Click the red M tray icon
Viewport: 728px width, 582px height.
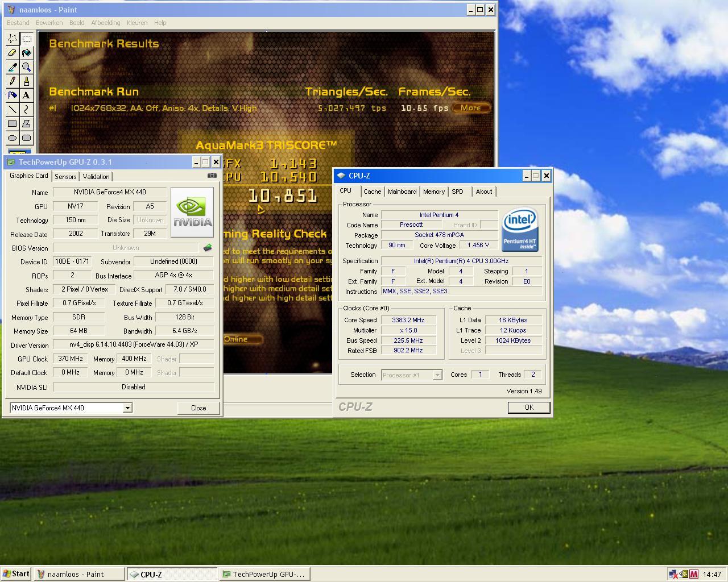click(694, 574)
